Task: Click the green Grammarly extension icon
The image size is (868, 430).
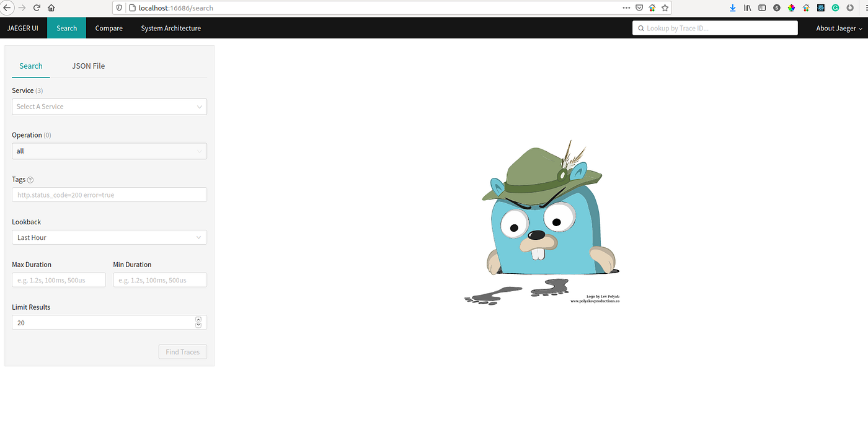Action: [835, 8]
